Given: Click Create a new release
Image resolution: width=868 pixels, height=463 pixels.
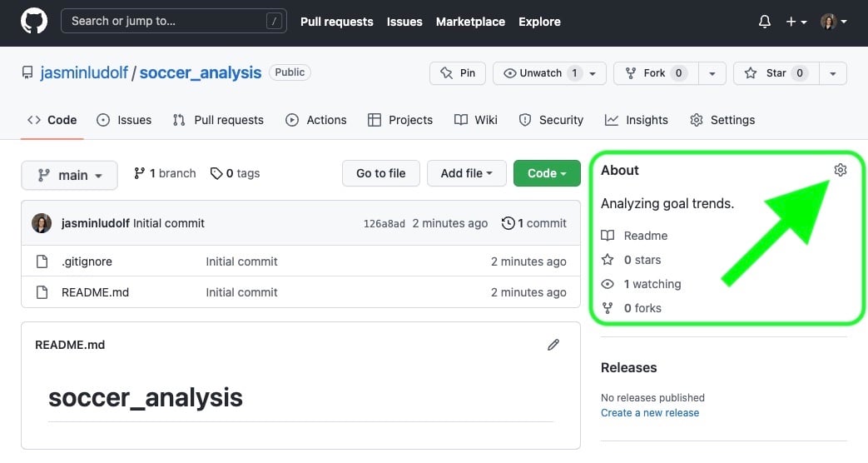Looking at the screenshot, I should click(650, 412).
